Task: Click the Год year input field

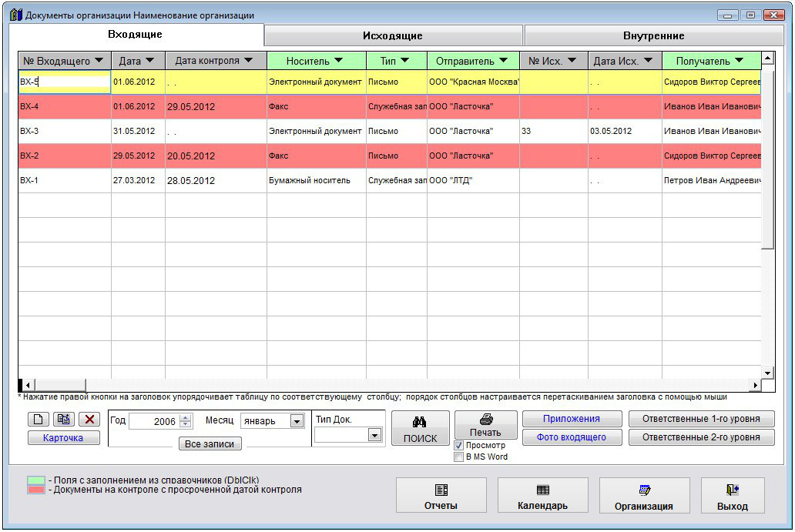Action: pos(154,421)
